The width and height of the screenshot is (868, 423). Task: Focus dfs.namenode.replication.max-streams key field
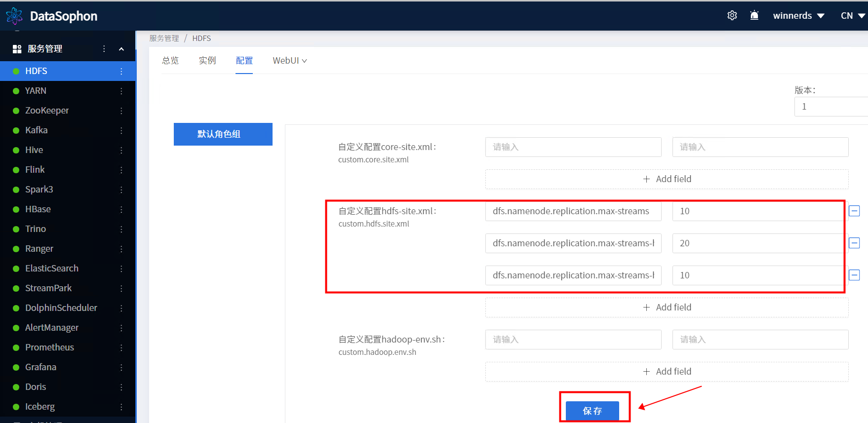(x=573, y=211)
